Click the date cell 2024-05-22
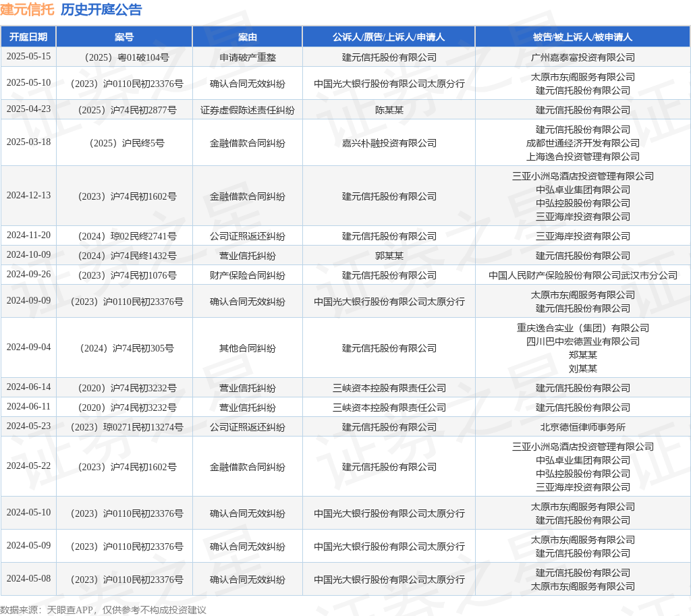 pos(28,466)
